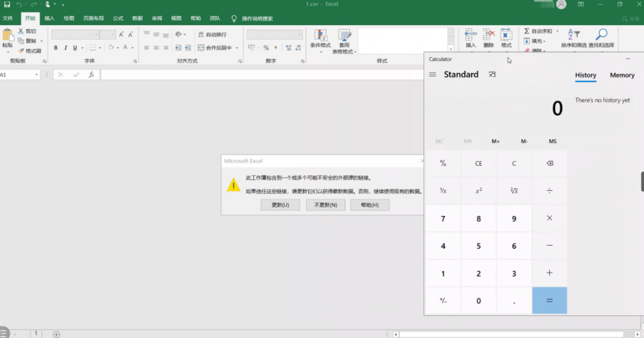Open Find and Select (查找和选择)
This screenshot has height=338, width=644.
(601, 38)
